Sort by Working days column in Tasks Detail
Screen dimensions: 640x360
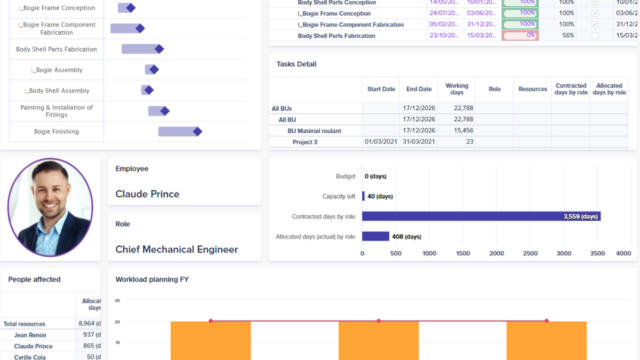[457, 89]
